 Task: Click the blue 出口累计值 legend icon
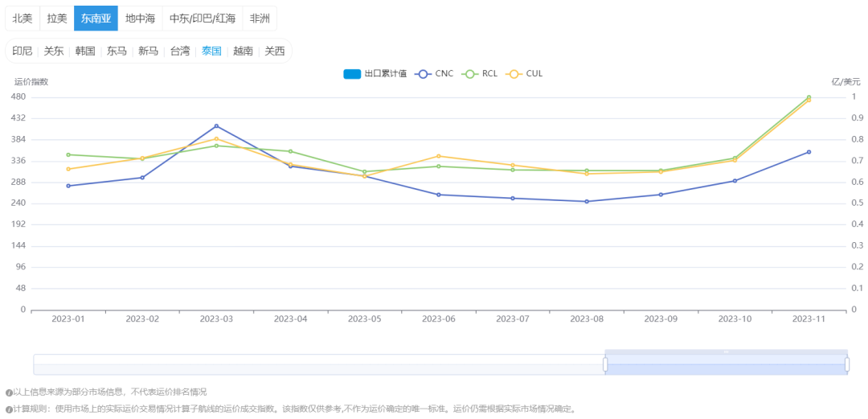click(x=352, y=74)
